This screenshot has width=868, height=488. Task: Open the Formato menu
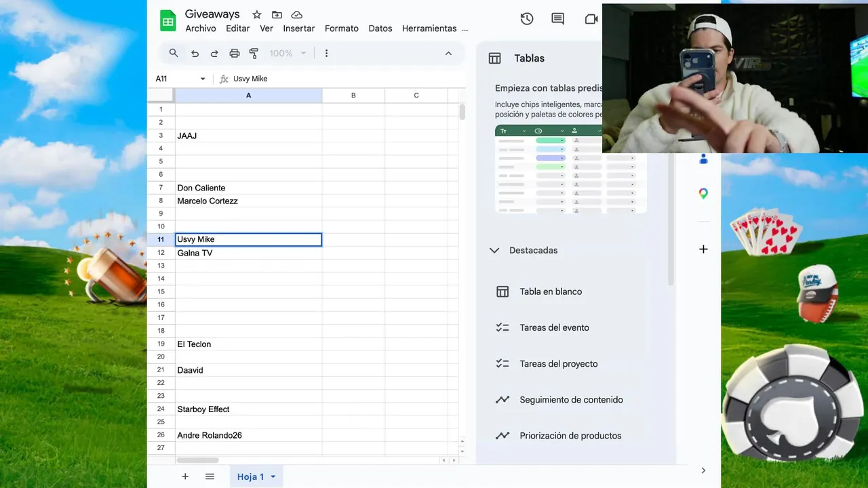[x=342, y=28]
